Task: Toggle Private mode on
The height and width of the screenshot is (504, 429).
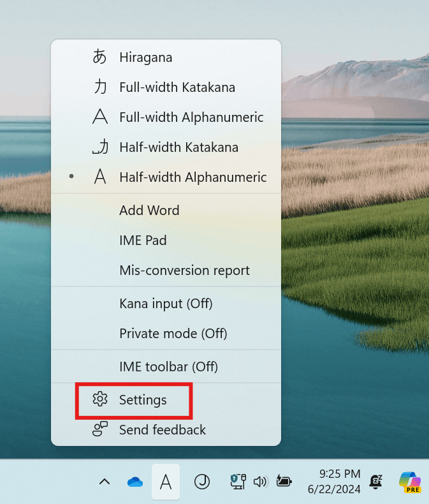Action: pos(166,334)
